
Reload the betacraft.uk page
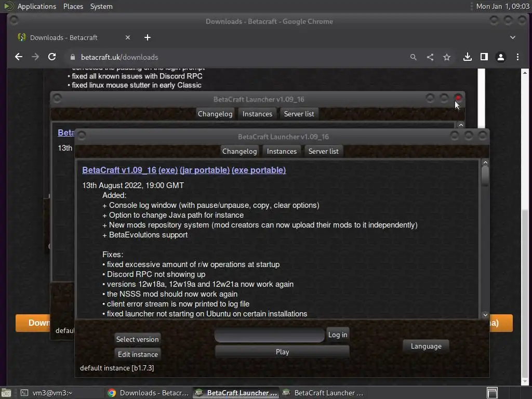pyautogui.click(x=52, y=57)
